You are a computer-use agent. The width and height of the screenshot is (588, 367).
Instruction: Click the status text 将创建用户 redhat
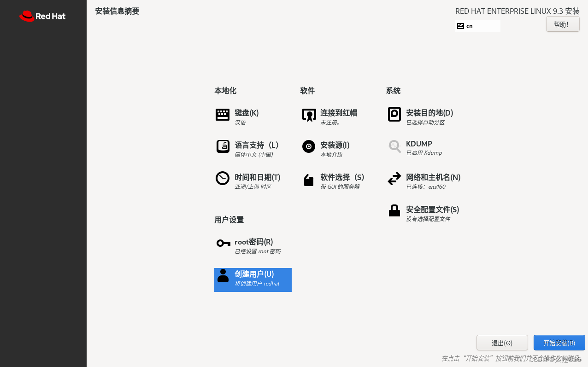point(257,284)
